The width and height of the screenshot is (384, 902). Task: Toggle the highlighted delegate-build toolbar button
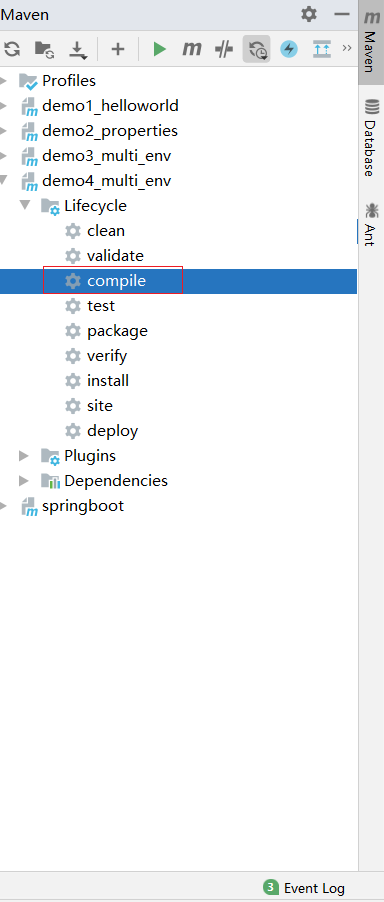(256, 49)
